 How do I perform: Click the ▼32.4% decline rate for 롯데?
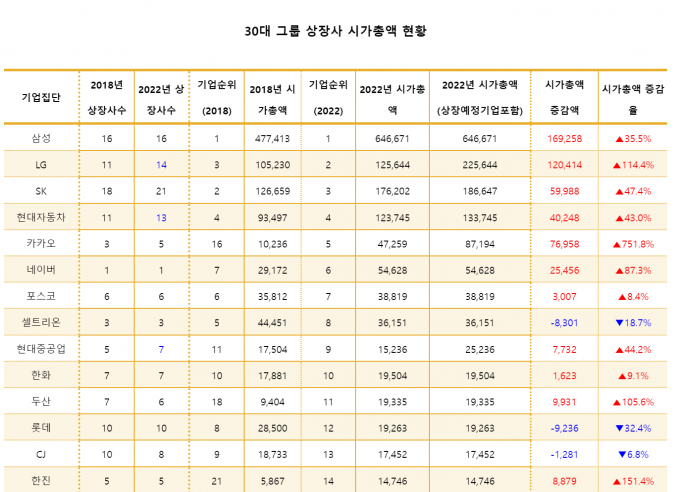[633, 425]
